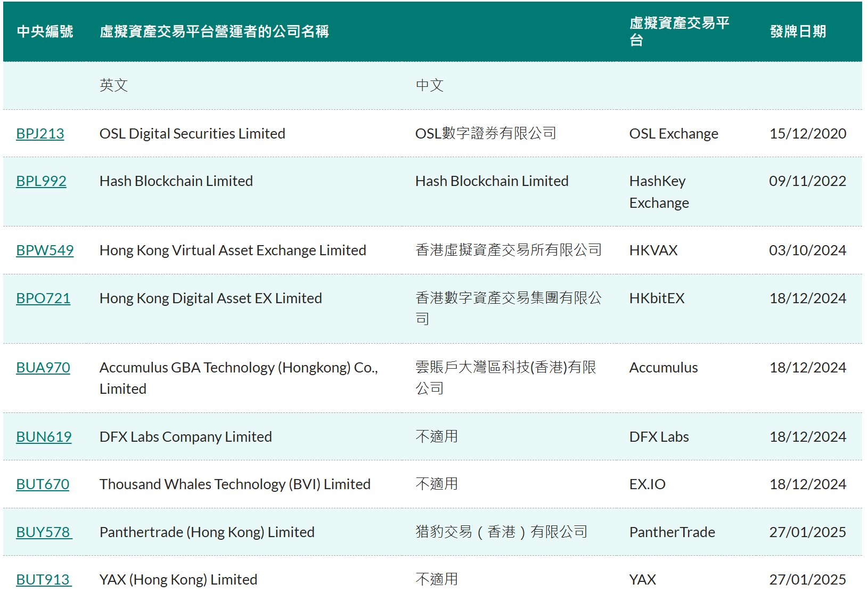Click the BUN619 link for DFX Labs
868x600 pixels.
coord(44,436)
